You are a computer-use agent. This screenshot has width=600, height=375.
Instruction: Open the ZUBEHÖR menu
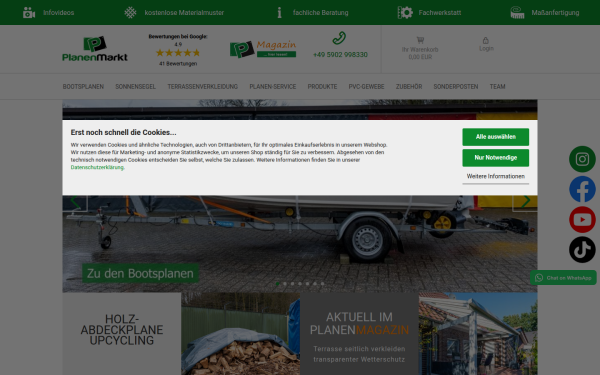409,86
